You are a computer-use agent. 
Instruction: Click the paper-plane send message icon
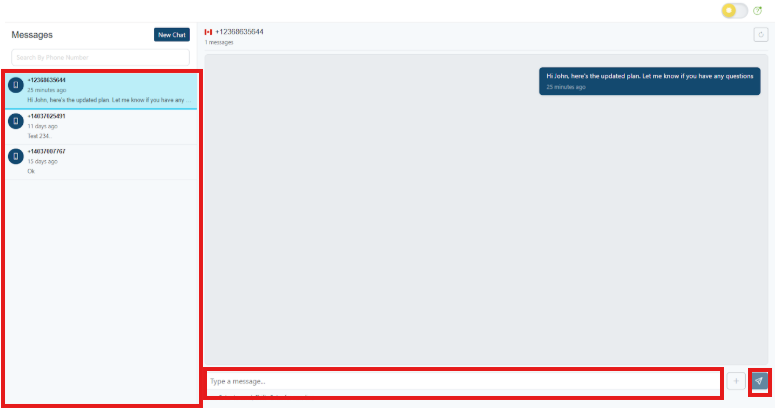tap(759, 381)
